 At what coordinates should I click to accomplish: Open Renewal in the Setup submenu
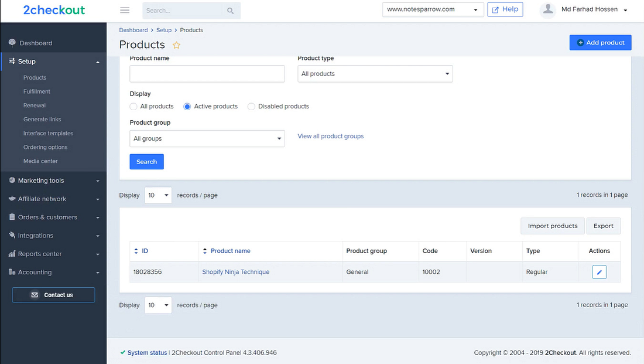(x=35, y=106)
